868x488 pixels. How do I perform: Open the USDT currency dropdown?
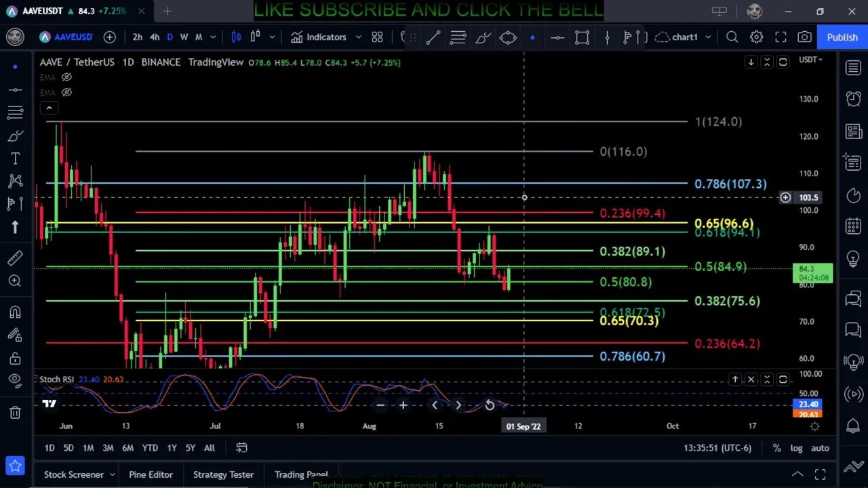(810, 60)
